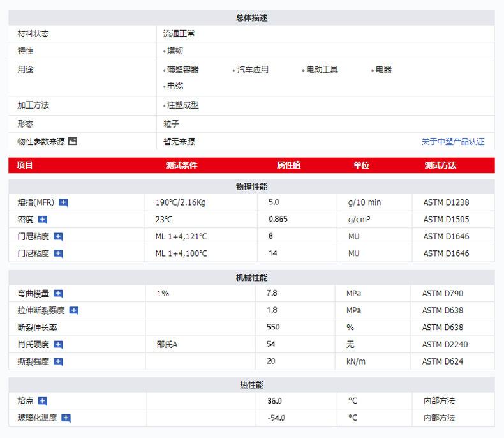Click the 注塑成型 processing method tag
504x438 pixels.
point(182,105)
